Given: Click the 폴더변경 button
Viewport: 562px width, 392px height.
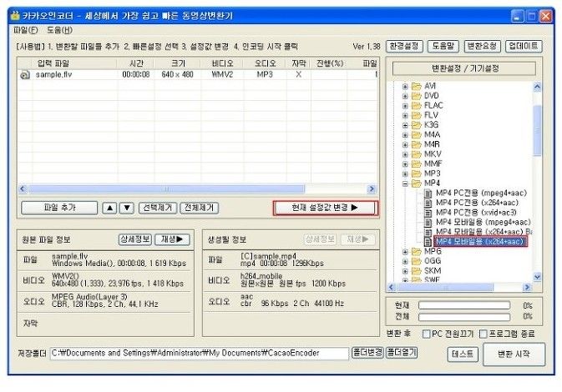Looking at the screenshot, I should click(x=367, y=353).
